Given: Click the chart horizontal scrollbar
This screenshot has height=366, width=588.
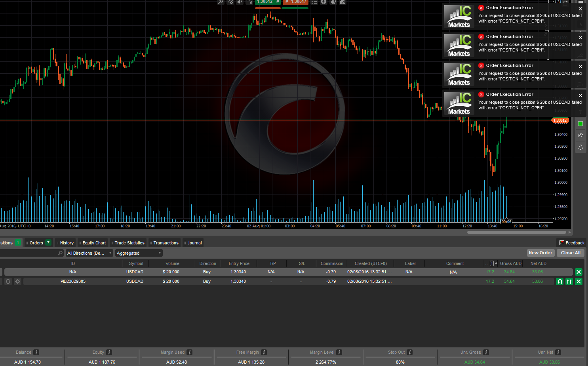Looking at the screenshot, I should tap(517, 232).
